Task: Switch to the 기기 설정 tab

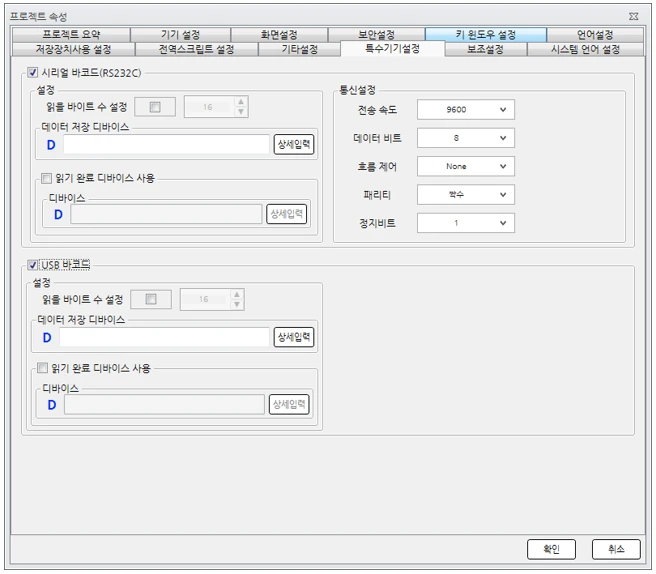Action: [180, 35]
